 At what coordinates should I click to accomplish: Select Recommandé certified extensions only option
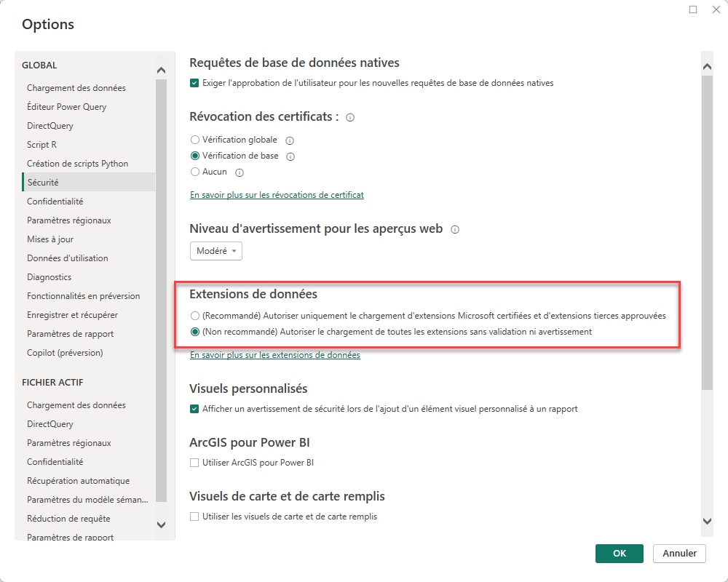tap(195, 316)
